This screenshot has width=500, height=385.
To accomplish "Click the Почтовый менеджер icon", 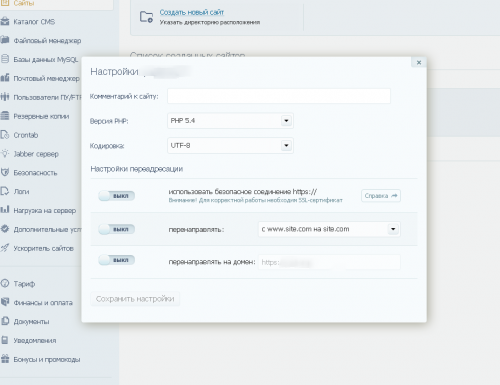I will pos(5,78).
